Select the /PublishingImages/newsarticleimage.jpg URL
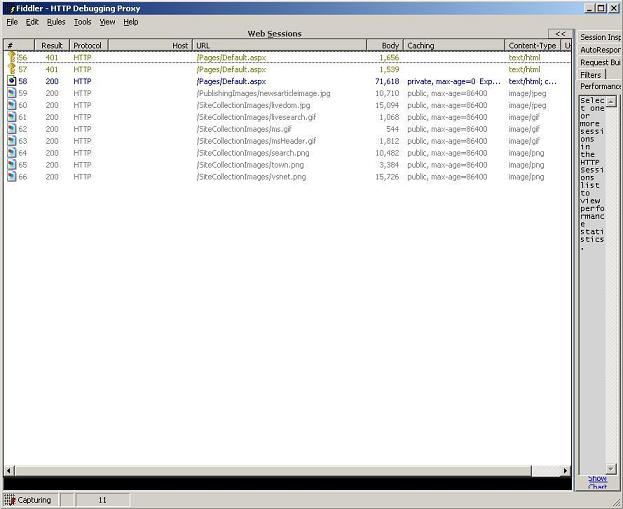 [263, 93]
